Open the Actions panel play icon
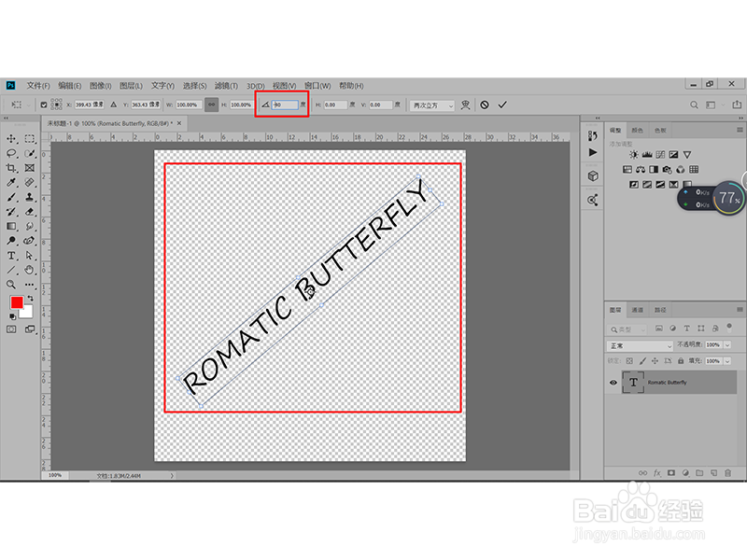The image size is (747, 560). coord(593,152)
